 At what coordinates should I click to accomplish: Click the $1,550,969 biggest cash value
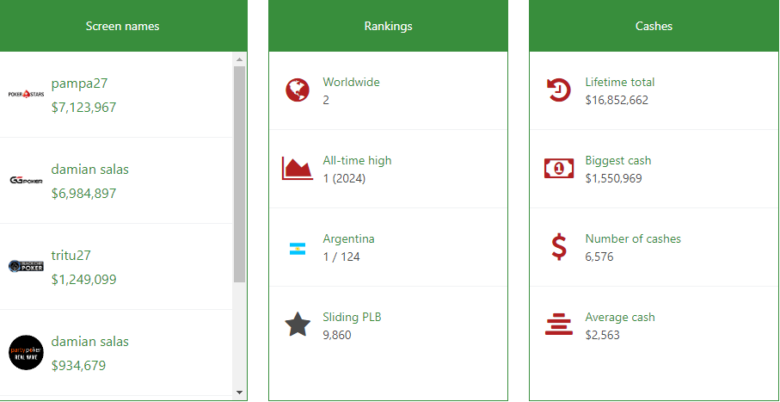(x=613, y=178)
